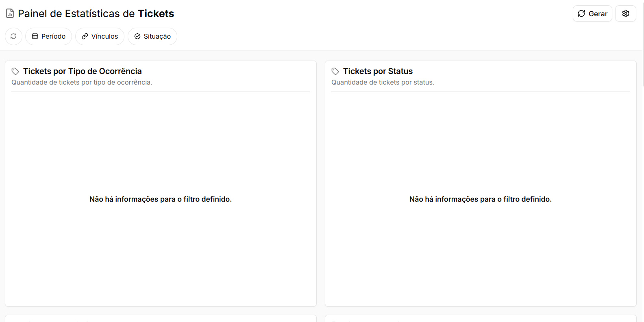
Task: Click the refresh icon beside Período
Action: pos(13,36)
